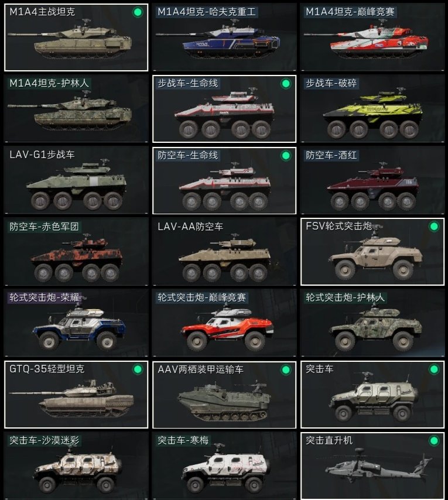Image resolution: width=448 pixels, height=500 pixels.
Task: Click the green indicator on FSV轮式突击炮
Action: click(434, 227)
